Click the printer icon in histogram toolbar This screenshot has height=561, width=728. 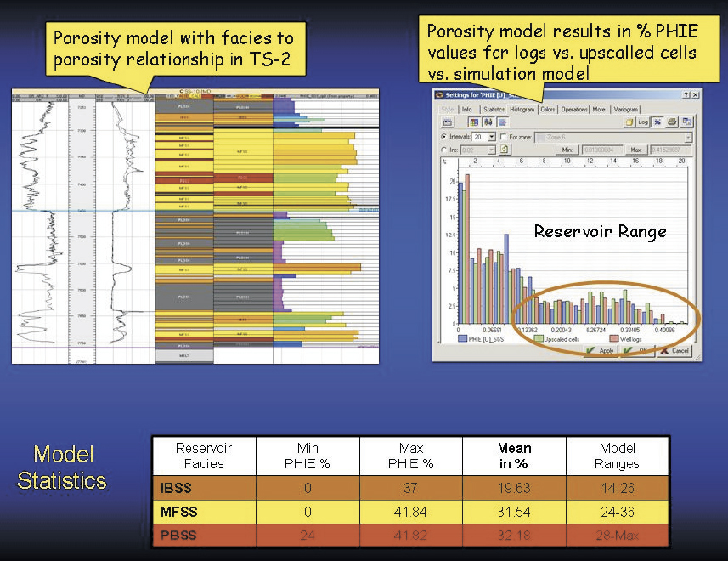(672, 122)
